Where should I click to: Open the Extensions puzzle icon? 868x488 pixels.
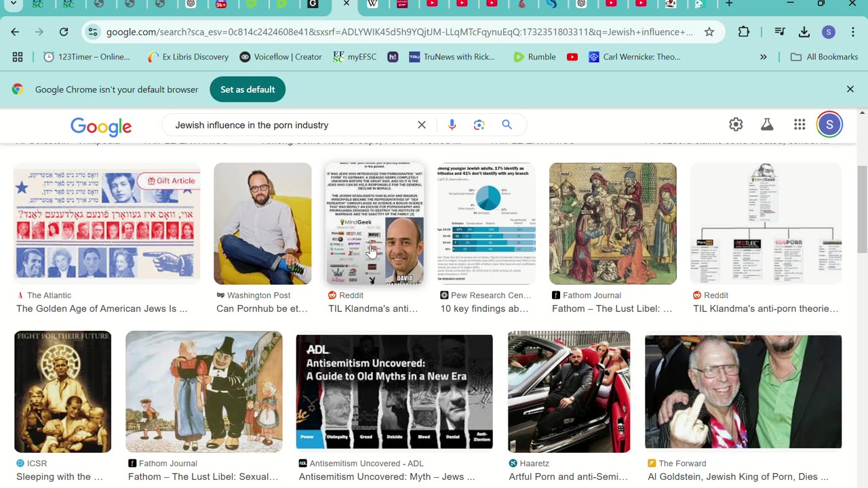pyautogui.click(x=744, y=32)
